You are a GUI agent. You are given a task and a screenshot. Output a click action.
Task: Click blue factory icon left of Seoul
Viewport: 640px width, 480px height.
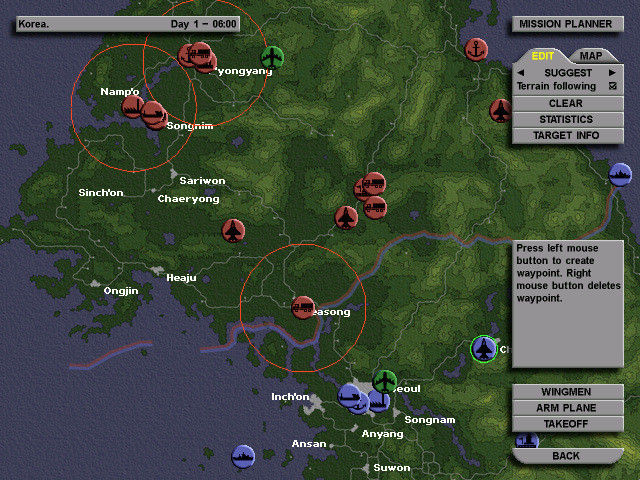[378, 402]
